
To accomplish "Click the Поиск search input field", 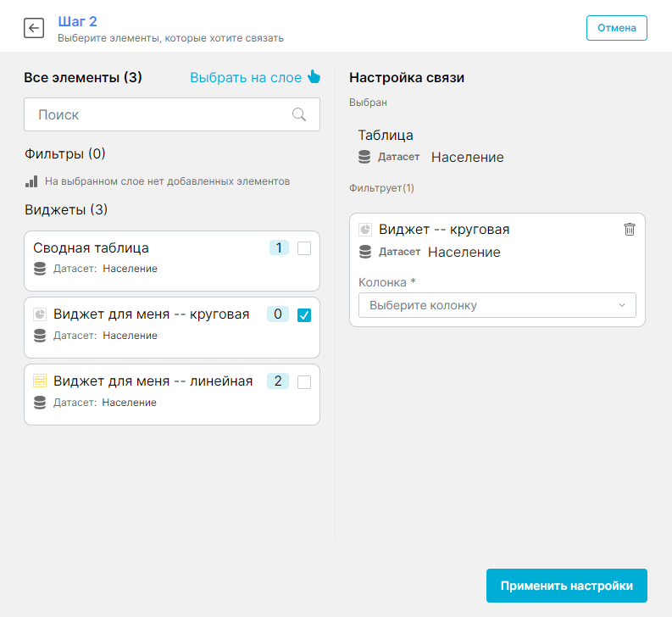I will 161,114.
